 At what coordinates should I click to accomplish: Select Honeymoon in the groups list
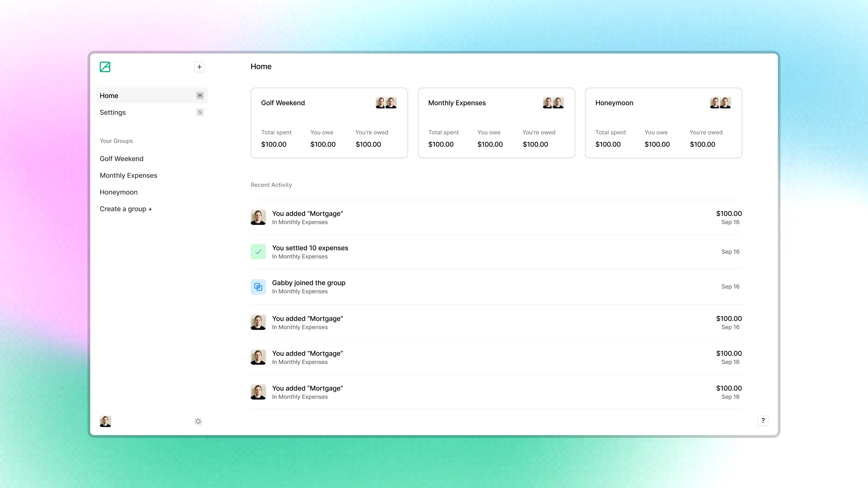(119, 192)
